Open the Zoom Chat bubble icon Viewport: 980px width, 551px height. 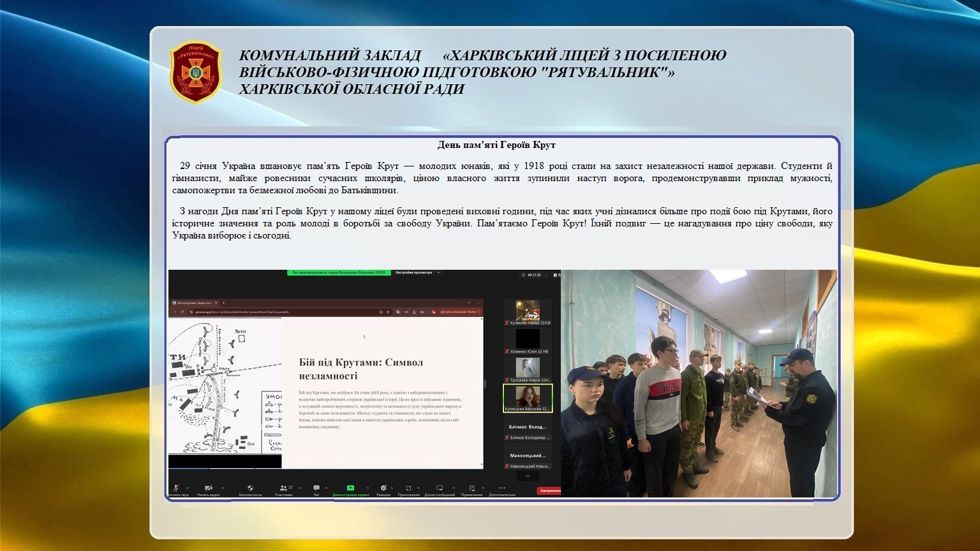click(316, 489)
